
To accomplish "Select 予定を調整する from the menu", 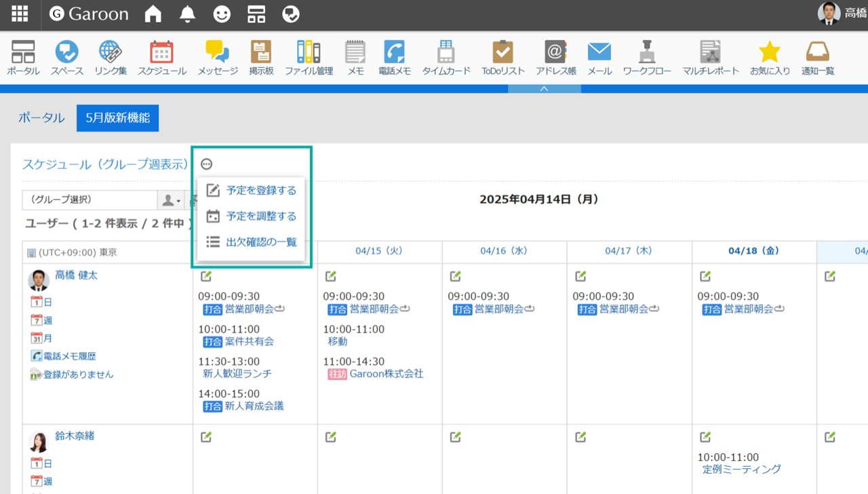I will pyautogui.click(x=251, y=216).
